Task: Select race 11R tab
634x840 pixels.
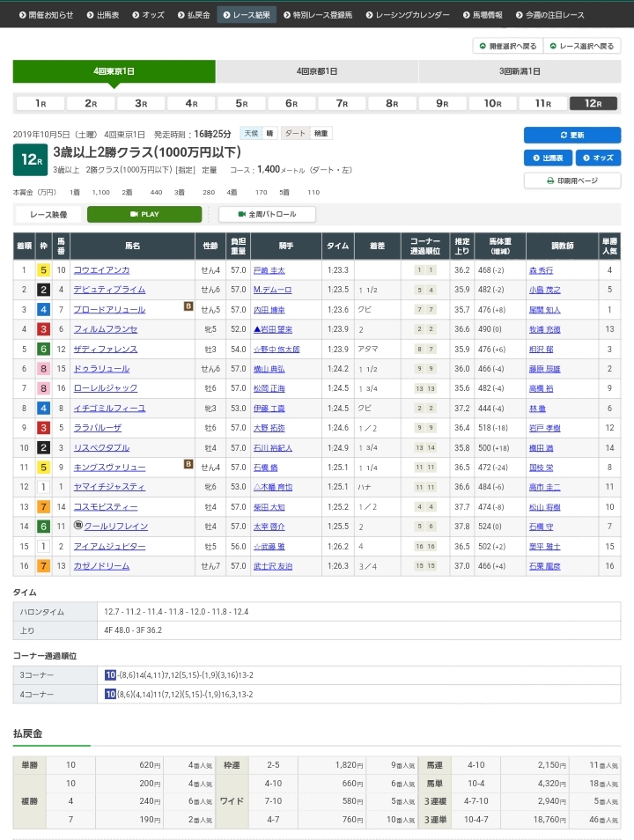Action: tap(543, 103)
